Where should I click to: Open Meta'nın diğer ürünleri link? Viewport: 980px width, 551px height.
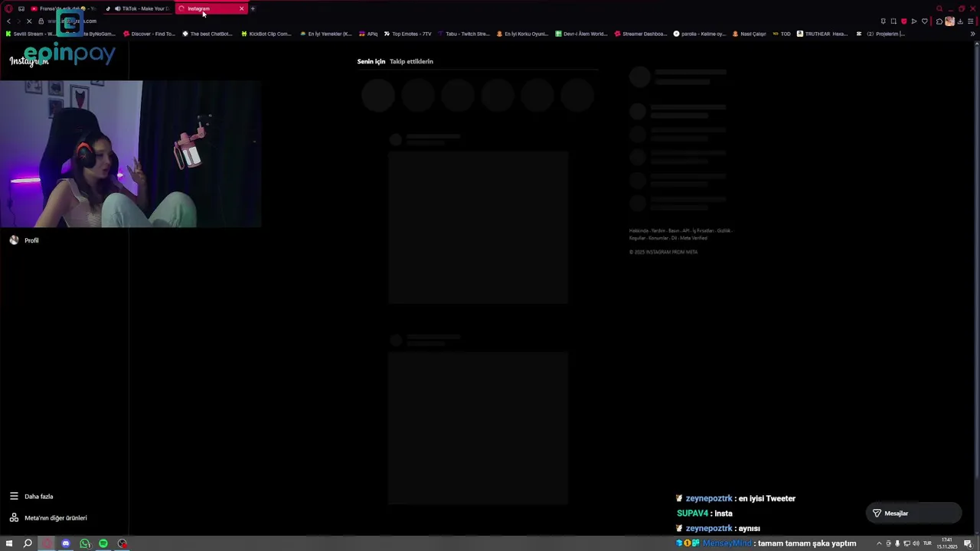click(48, 518)
